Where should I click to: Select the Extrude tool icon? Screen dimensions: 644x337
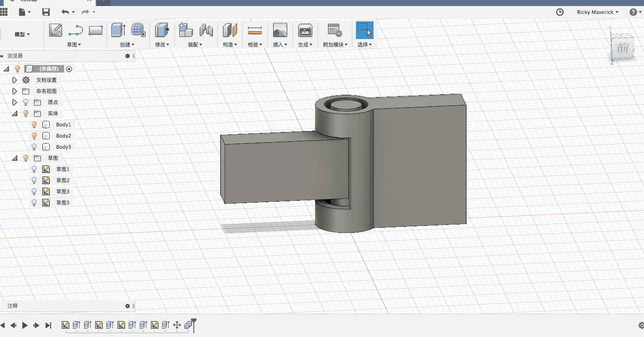[x=118, y=30]
